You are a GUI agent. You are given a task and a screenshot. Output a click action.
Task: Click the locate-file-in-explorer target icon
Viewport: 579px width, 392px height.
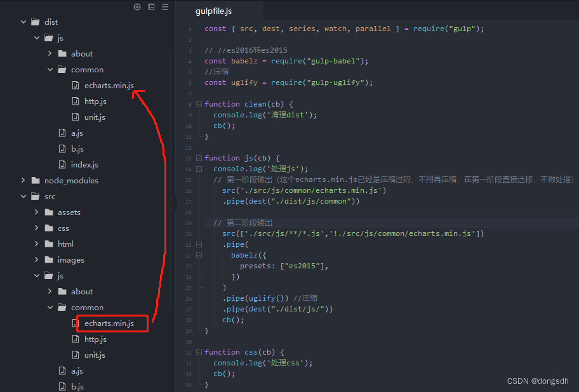click(x=136, y=6)
